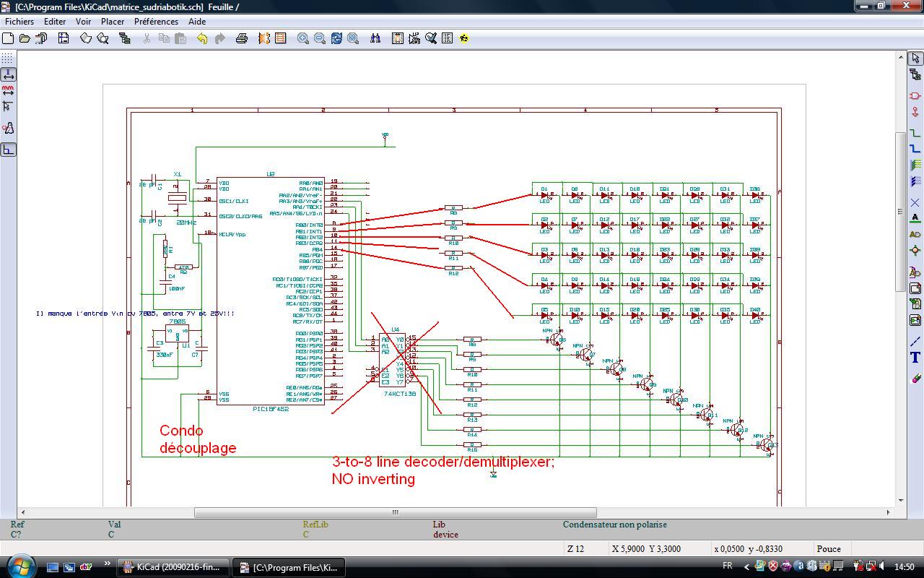Open the Editer menu
This screenshot has height=578, width=924.
tap(55, 22)
